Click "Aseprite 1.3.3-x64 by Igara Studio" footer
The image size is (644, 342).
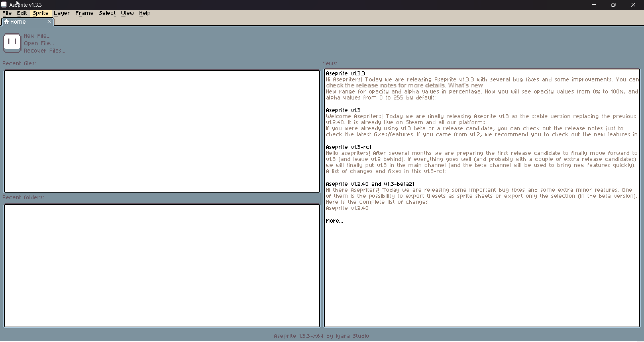click(322, 336)
